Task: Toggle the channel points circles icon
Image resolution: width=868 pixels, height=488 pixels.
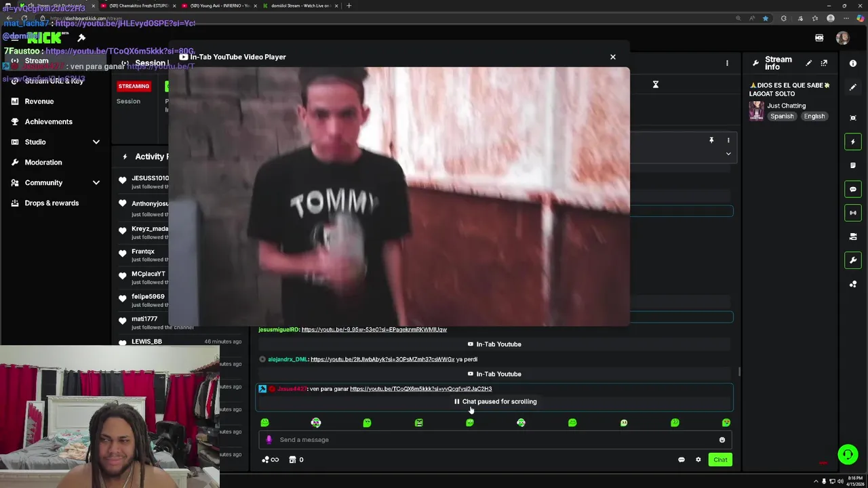Action: click(x=853, y=284)
